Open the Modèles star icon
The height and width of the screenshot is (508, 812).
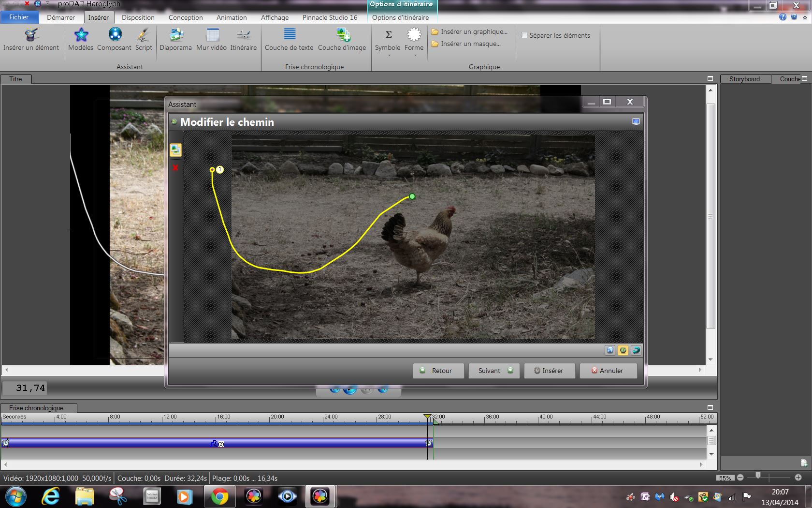81,35
